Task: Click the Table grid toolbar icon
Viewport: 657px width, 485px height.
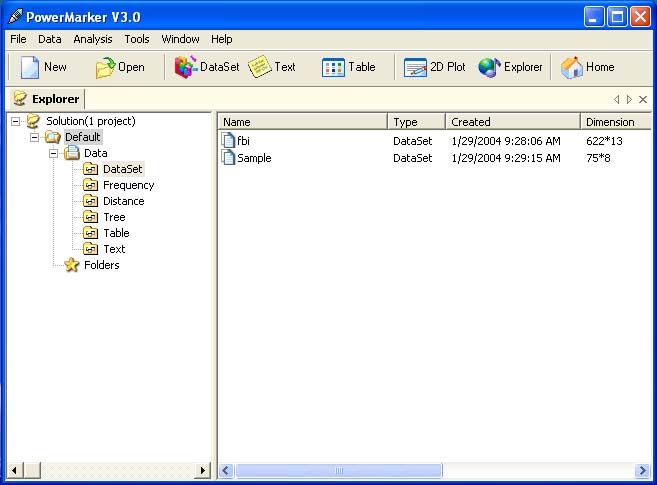Action: click(333, 67)
